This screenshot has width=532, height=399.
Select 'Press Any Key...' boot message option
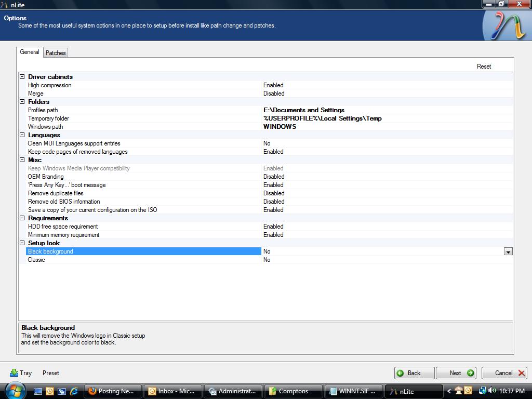[x=270, y=185]
